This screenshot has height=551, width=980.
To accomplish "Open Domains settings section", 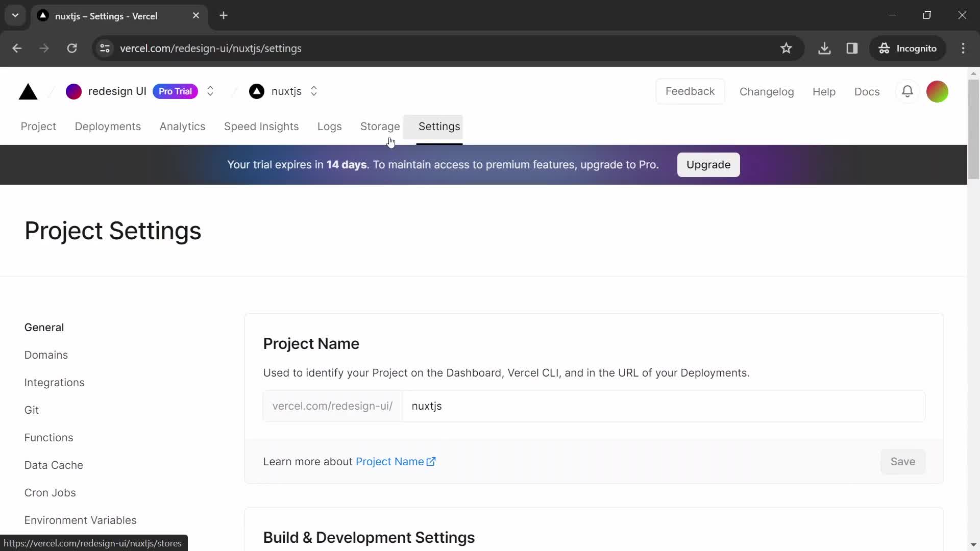I will (x=46, y=355).
